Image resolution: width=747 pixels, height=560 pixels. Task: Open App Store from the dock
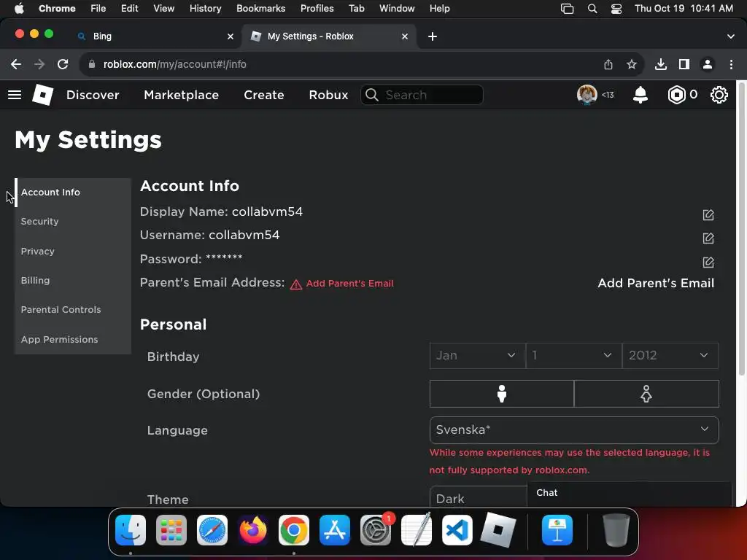pyautogui.click(x=335, y=530)
